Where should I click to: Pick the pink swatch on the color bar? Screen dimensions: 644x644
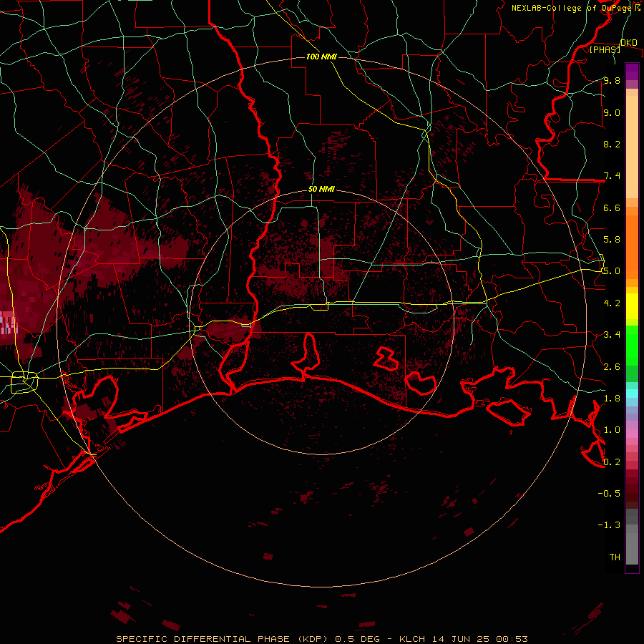coord(632,434)
